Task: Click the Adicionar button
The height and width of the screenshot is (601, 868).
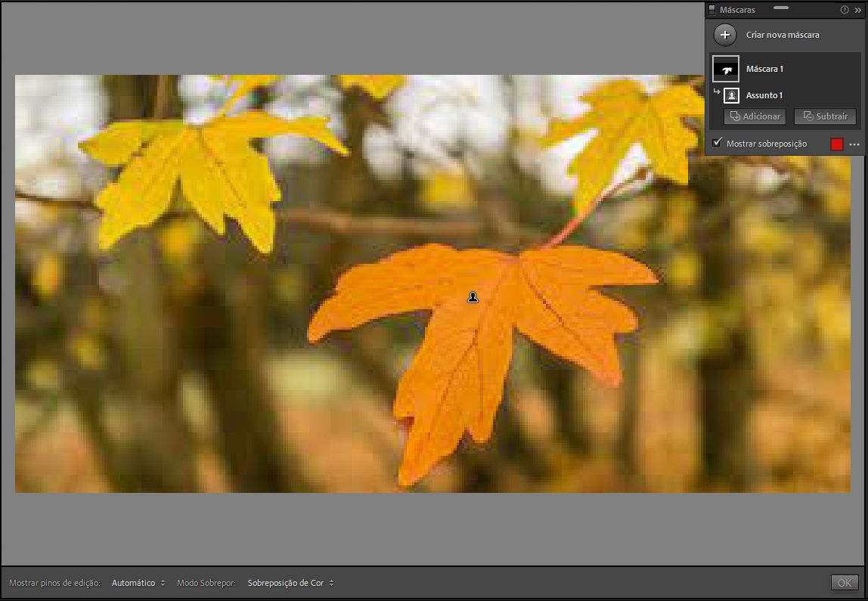Action: coord(755,116)
